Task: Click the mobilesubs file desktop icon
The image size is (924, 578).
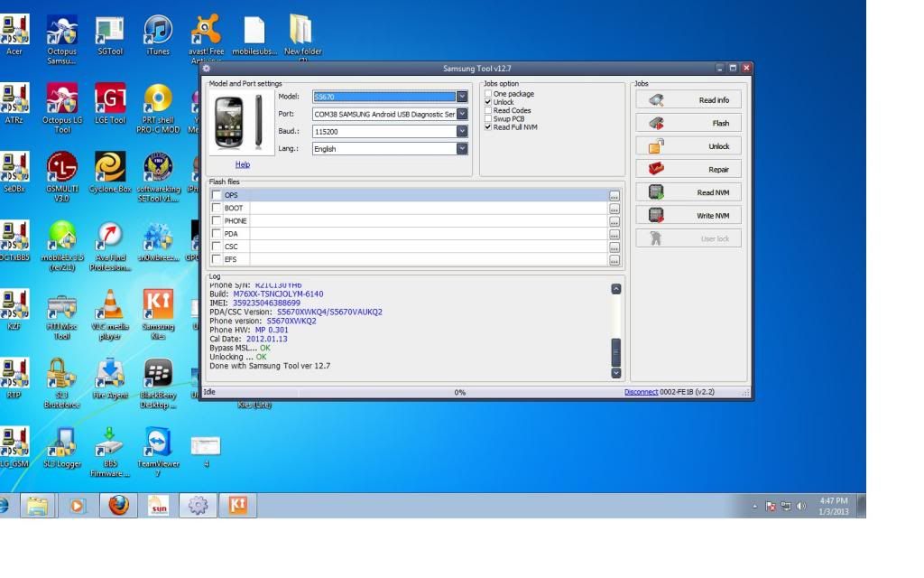Action: pos(254,35)
